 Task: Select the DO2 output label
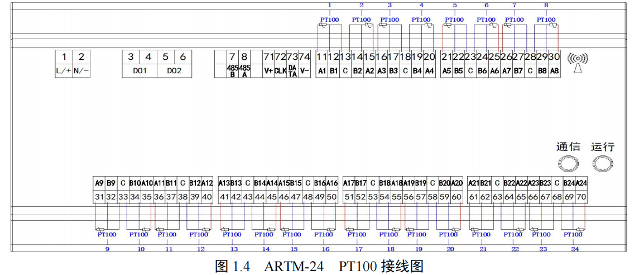(174, 71)
